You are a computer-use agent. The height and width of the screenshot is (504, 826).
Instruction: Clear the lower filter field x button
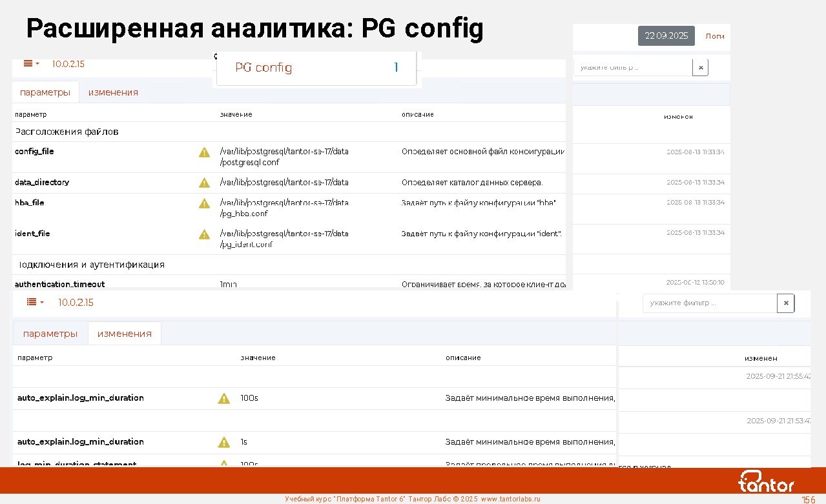(785, 303)
